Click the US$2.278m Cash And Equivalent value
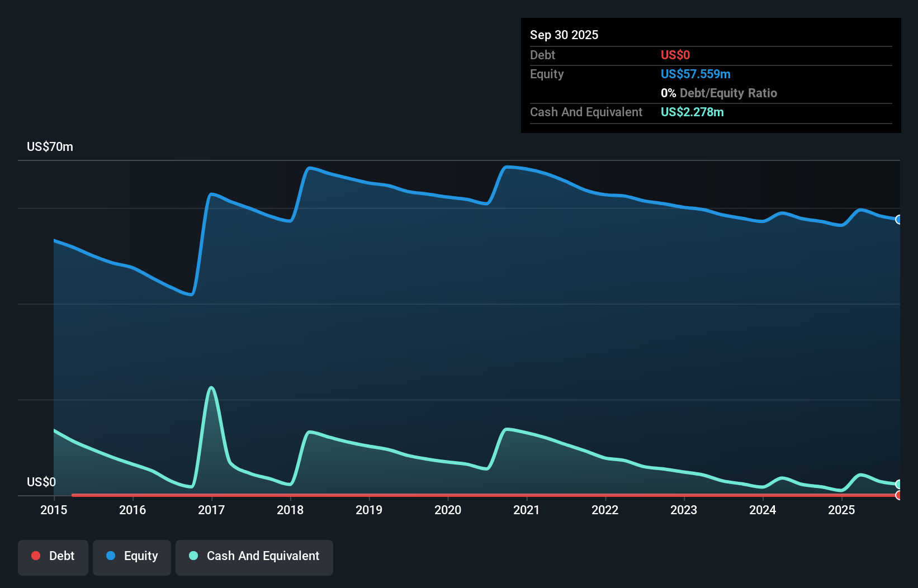This screenshot has width=918, height=588. click(x=693, y=112)
